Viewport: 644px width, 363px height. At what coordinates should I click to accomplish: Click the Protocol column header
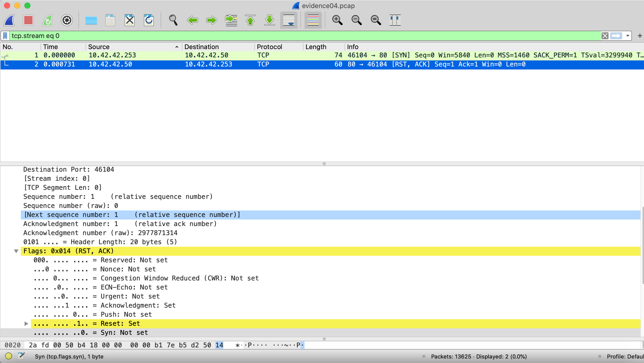point(269,47)
